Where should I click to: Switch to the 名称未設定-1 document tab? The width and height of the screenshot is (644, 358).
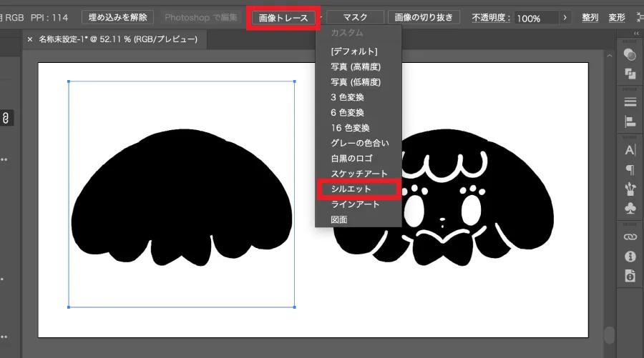[118, 39]
